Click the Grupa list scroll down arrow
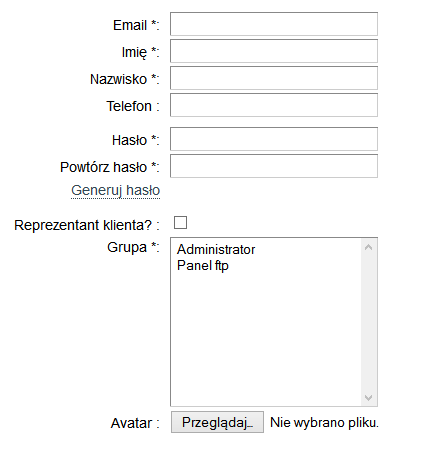 (368, 397)
